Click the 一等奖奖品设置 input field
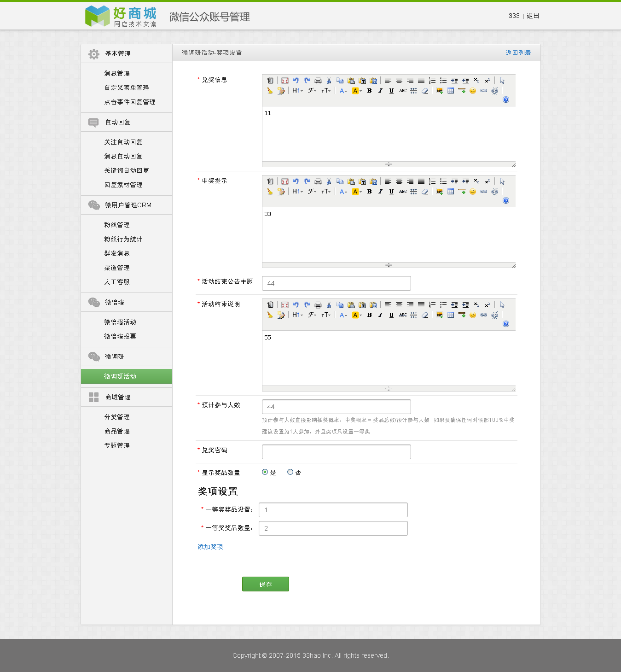621x672 pixels. [333, 510]
